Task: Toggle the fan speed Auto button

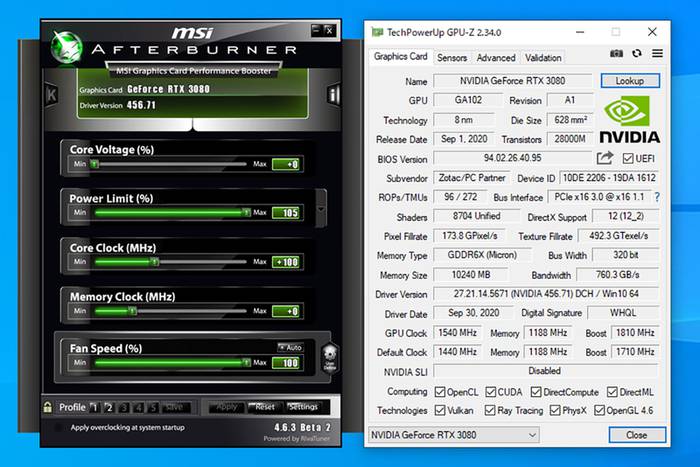Action: [x=290, y=347]
